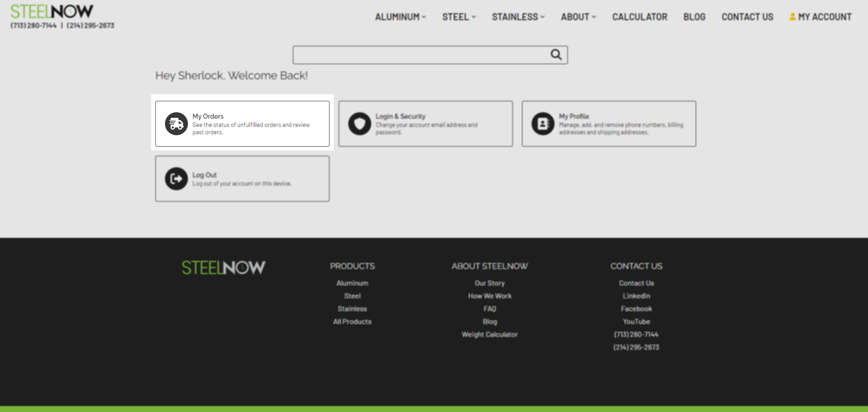Click the (214) 295-2673 phone number in the header

tap(90, 26)
